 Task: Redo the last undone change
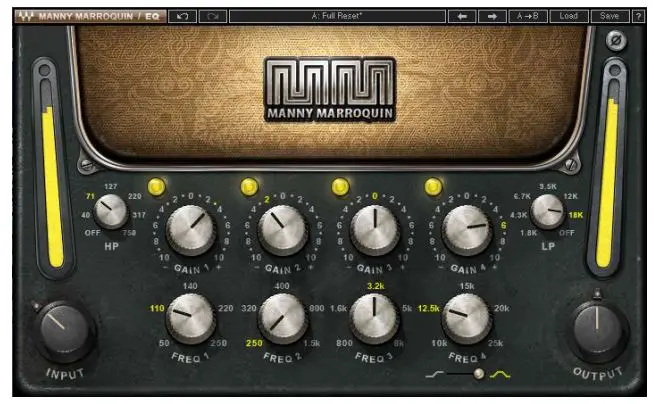point(213,17)
